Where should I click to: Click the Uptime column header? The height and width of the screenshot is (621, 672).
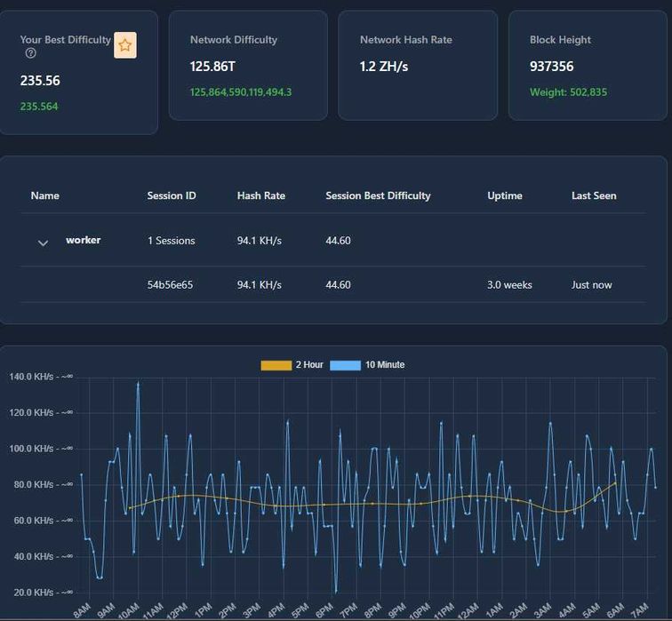[x=505, y=195]
